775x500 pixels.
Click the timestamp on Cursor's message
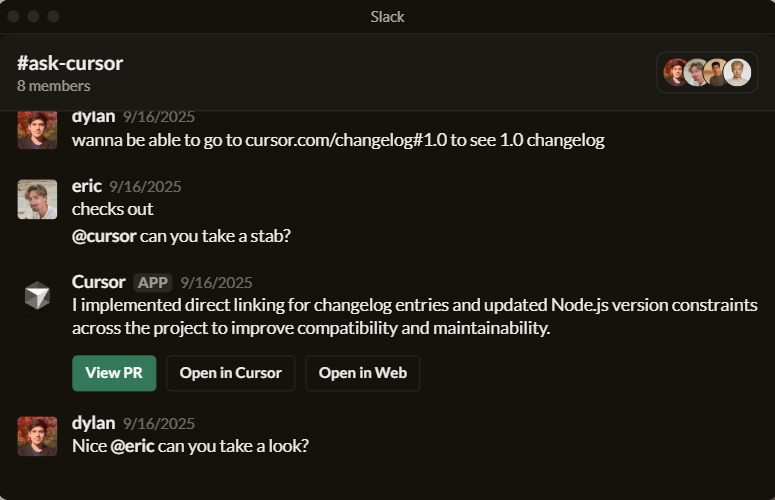216,282
